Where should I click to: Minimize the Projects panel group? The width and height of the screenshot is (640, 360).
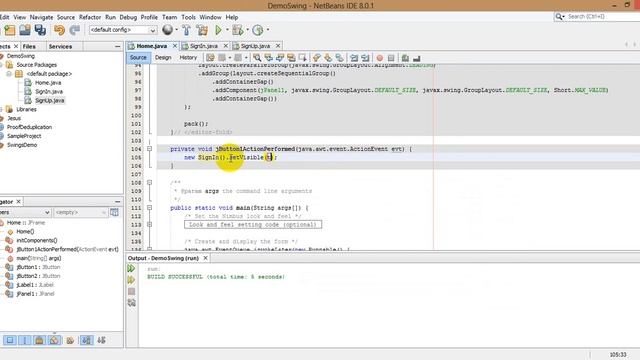click(118, 47)
